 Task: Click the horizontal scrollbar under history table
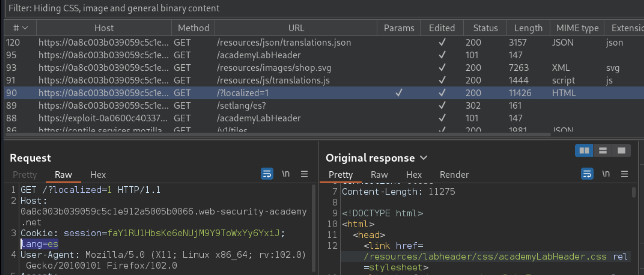(278, 135)
